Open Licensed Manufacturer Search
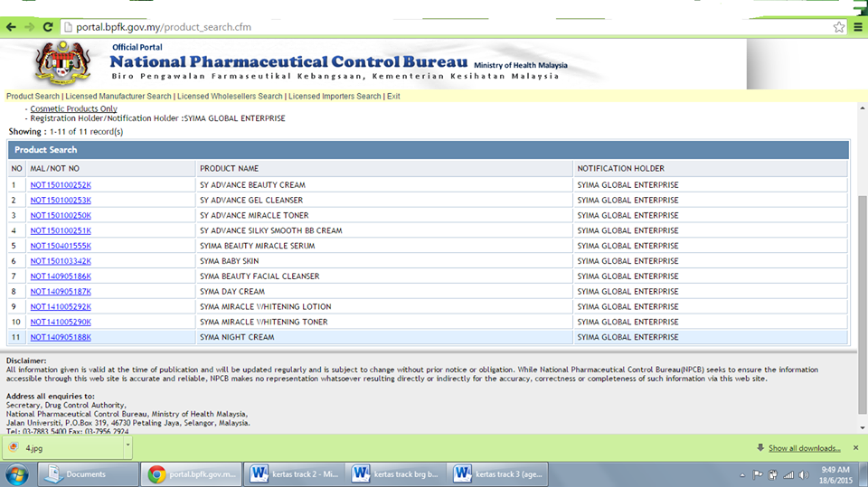Image resolution: width=868 pixels, height=487 pixels. click(x=118, y=97)
